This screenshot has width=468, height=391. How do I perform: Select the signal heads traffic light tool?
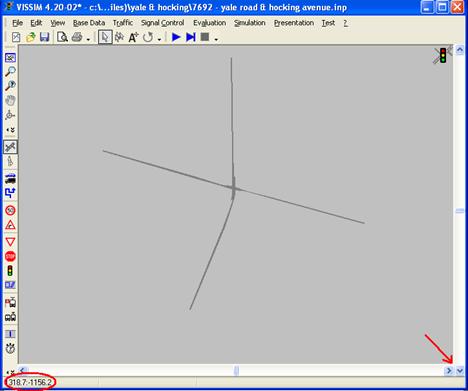(10, 271)
